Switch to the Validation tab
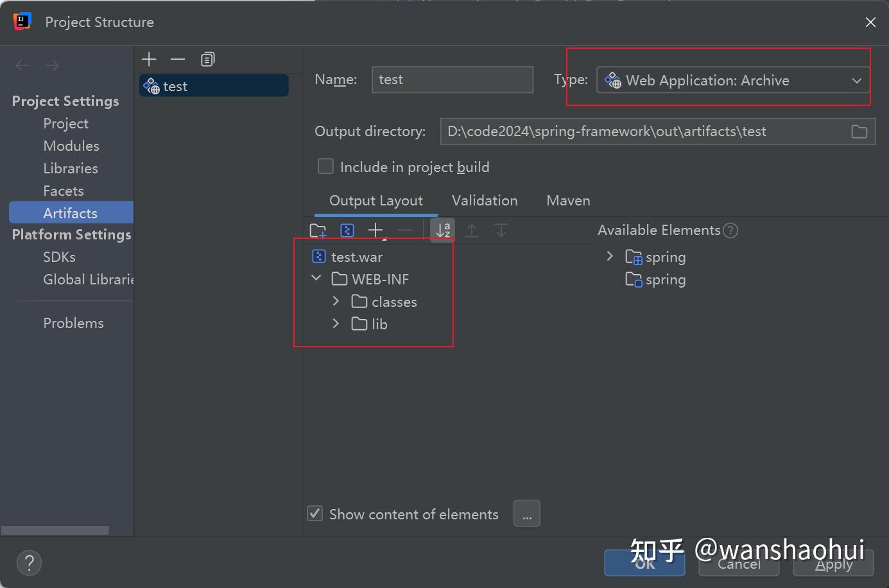 [484, 200]
